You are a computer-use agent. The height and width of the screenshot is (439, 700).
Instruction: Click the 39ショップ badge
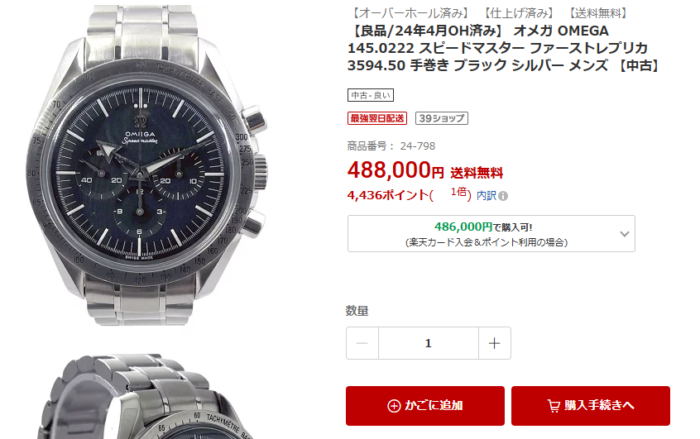[x=442, y=118]
